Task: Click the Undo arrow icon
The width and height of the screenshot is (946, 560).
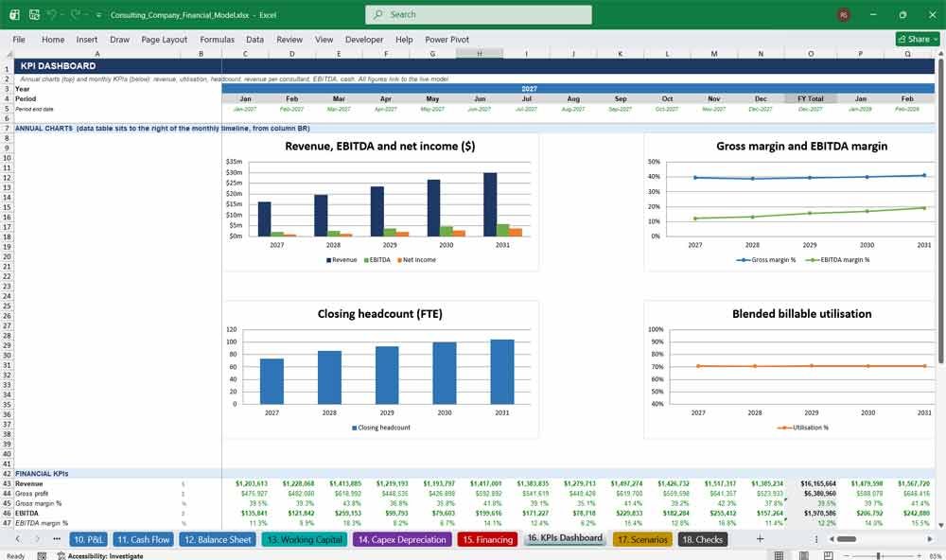Action: (52, 14)
